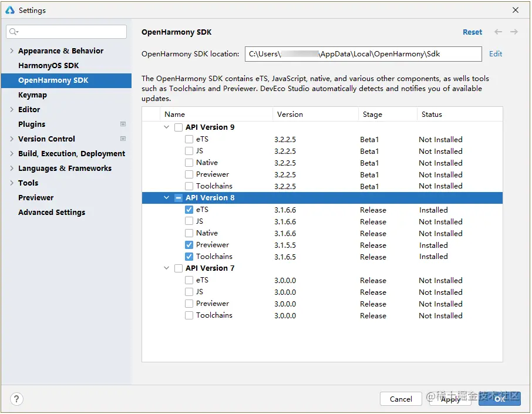Expand the Editor settings node
This screenshot has height=414, width=532.
(x=12, y=109)
